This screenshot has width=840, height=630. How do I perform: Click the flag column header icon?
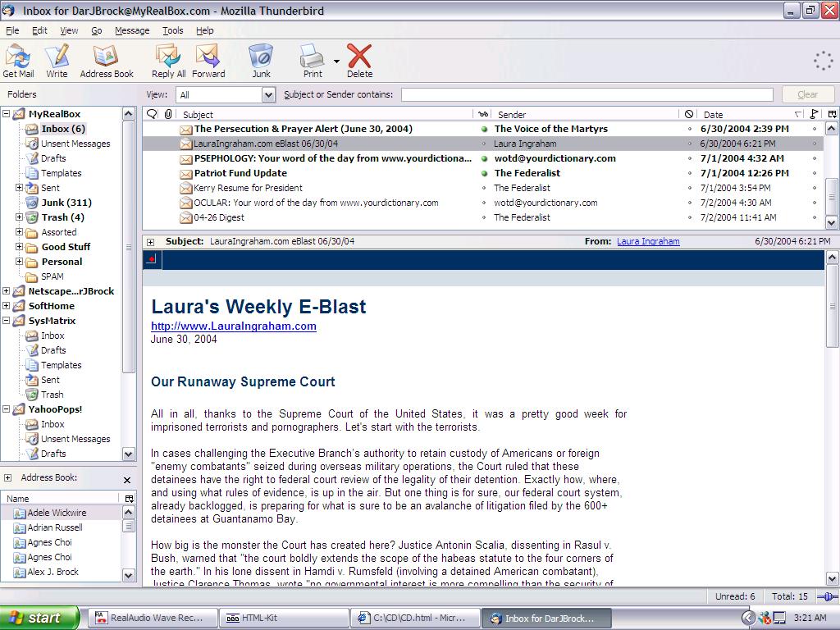click(815, 114)
